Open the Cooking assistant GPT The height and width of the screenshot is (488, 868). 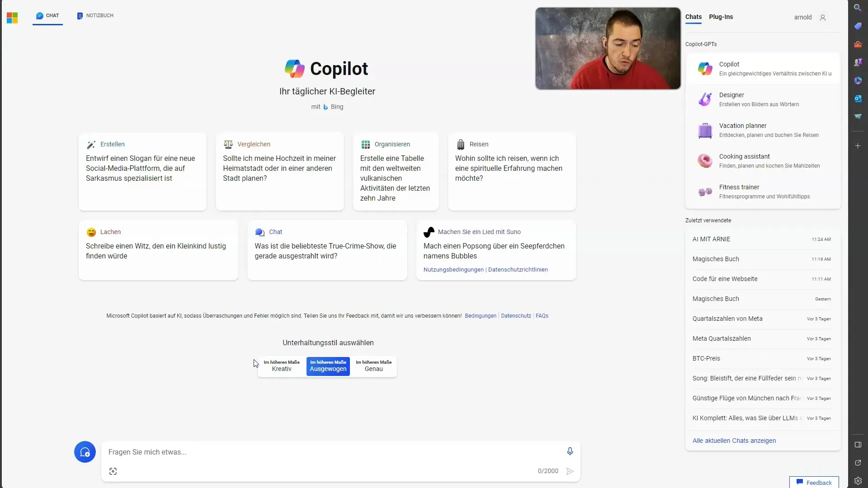763,160
